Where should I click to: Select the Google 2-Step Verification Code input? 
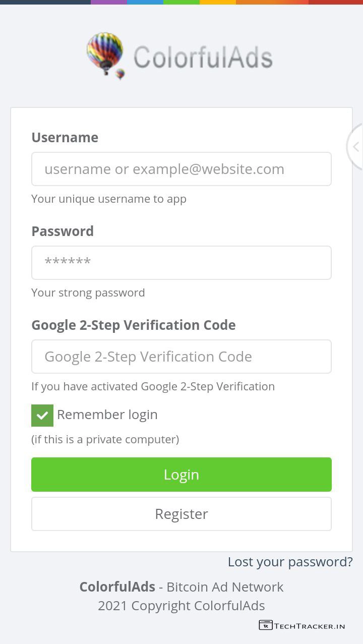(x=181, y=357)
